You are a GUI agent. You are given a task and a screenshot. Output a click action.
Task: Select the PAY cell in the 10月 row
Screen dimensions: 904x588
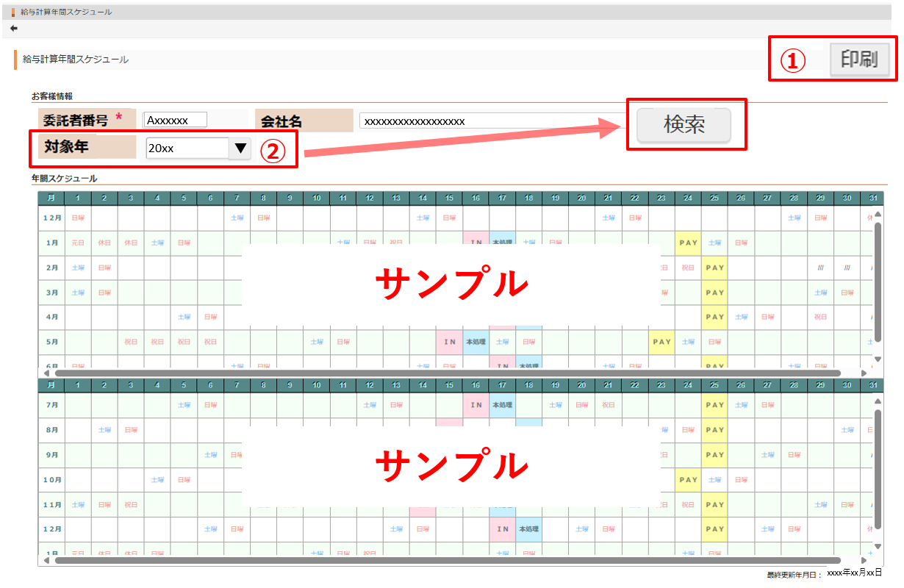(x=688, y=480)
